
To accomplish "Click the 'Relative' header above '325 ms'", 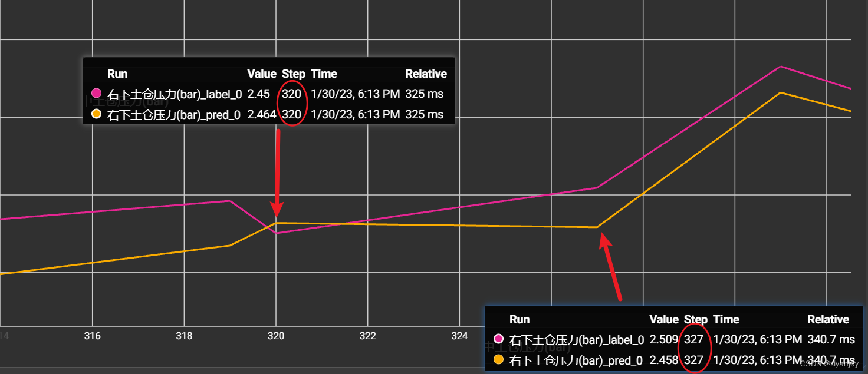I will [x=426, y=74].
